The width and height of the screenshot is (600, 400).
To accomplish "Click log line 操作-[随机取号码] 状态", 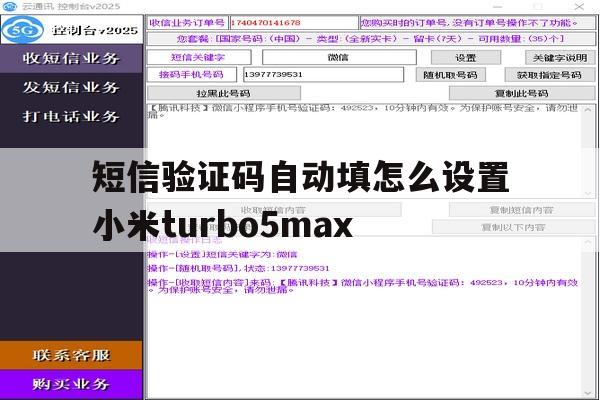I will pyautogui.click(x=238, y=268).
